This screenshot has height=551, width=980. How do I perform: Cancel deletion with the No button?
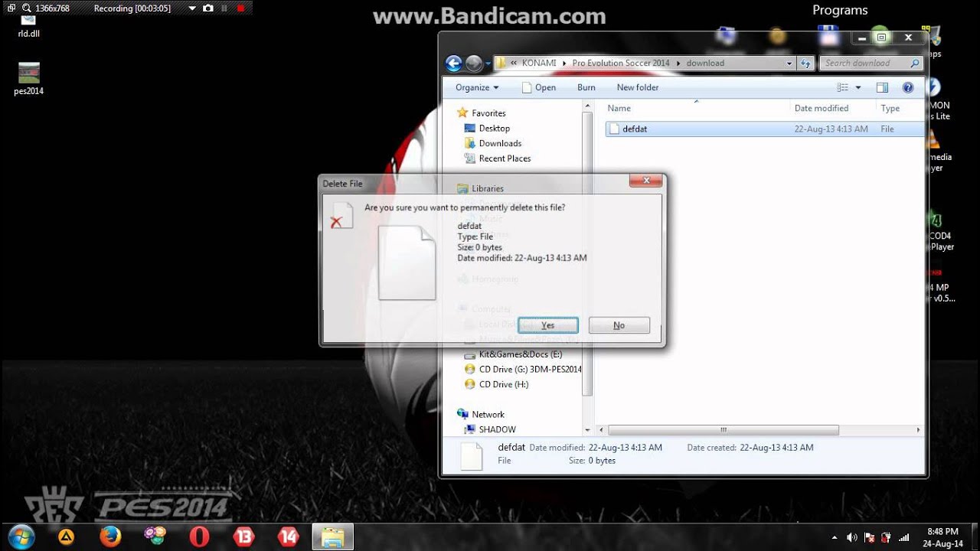coord(619,325)
